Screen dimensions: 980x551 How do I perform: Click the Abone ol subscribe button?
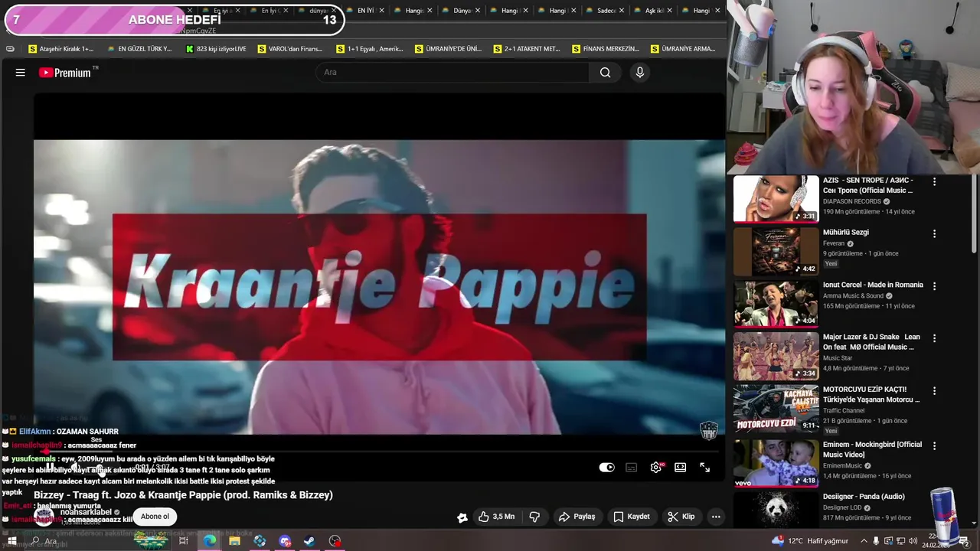tap(155, 517)
